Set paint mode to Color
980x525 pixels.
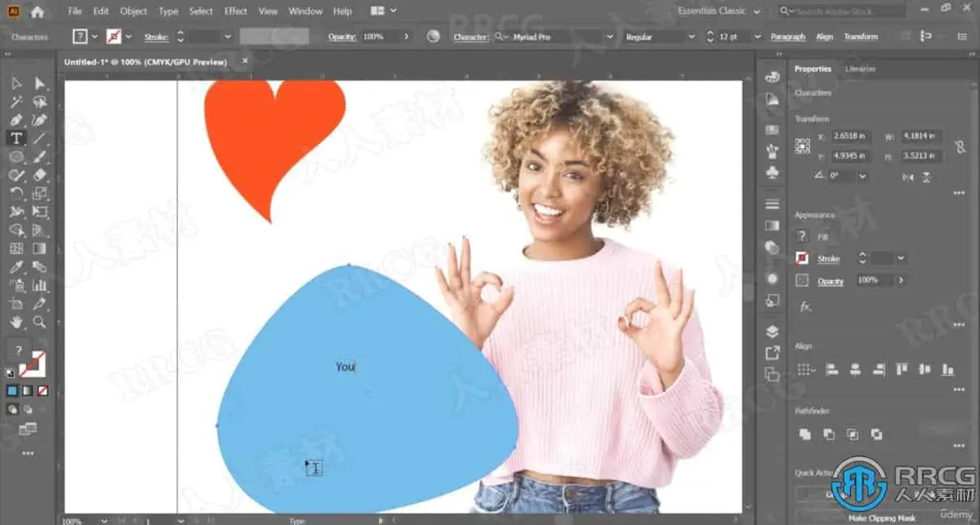(12, 390)
